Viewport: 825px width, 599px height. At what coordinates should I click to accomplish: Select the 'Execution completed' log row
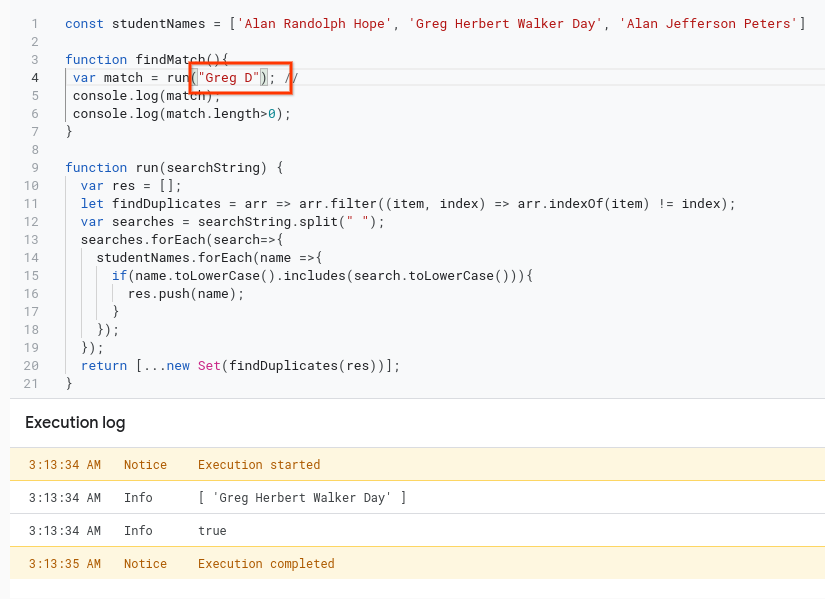pyautogui.click(x=417, y=564)
